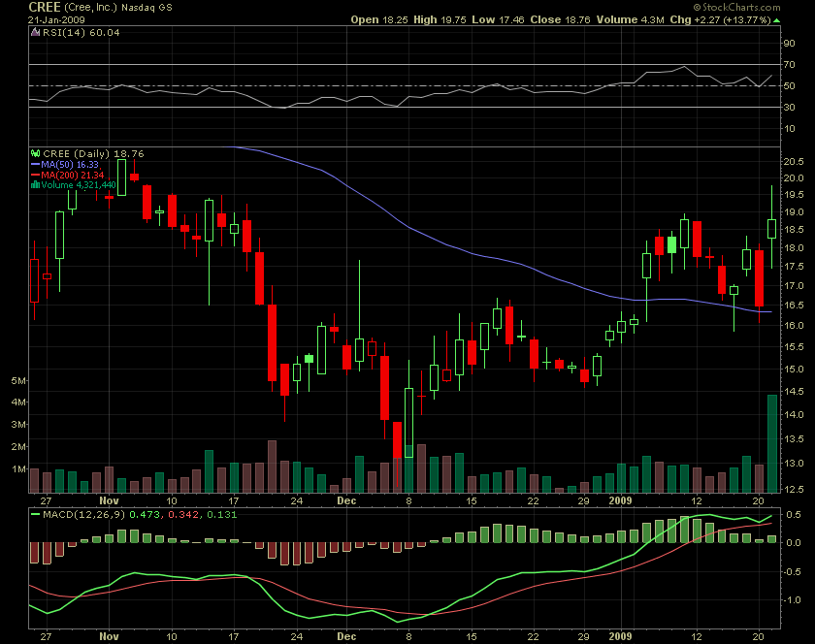Click the 5M volume axis label
This screenshot has height=644, width=815.
coord(18,381)
